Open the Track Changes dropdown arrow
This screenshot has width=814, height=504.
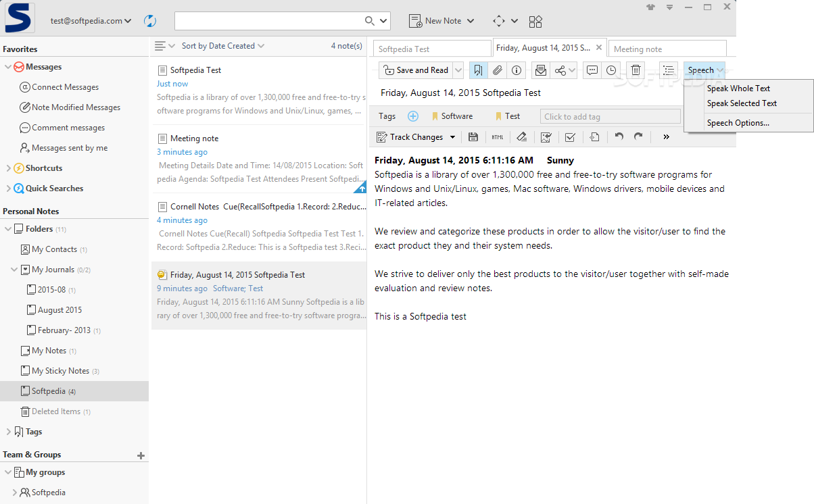[452, 137]
